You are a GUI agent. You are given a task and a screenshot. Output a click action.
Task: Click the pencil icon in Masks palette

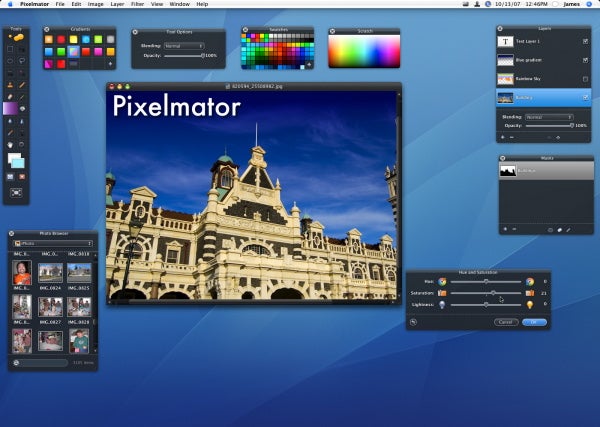(568, 230)
